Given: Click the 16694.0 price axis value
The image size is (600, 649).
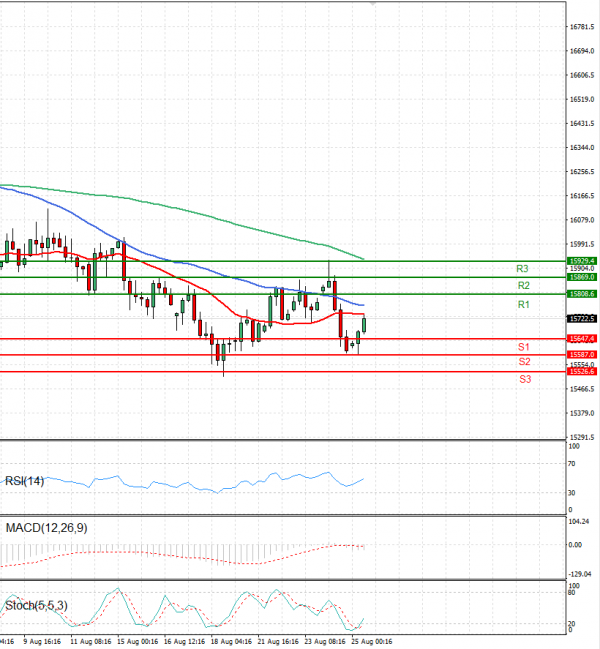Looking at the screenshot, I should tap(582, 51).
